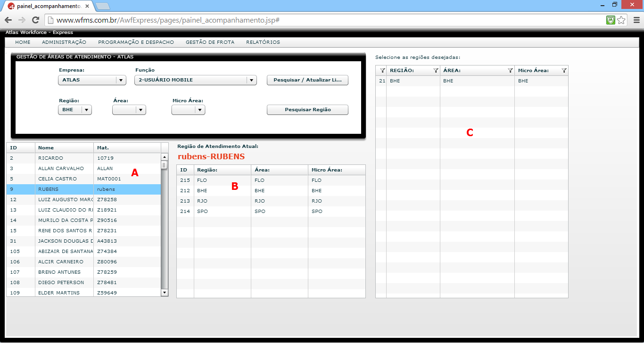Open a new browser tab

click(102, 6)
